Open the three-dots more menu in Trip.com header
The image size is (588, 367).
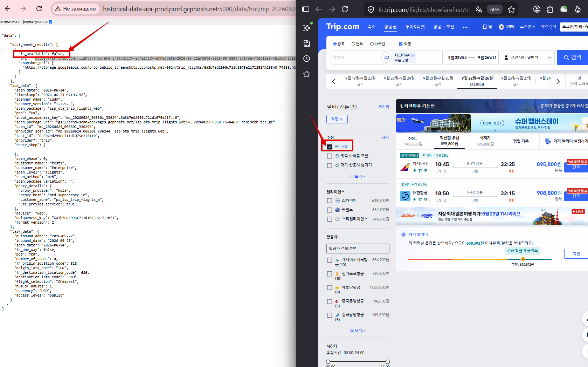click(465, 27)
